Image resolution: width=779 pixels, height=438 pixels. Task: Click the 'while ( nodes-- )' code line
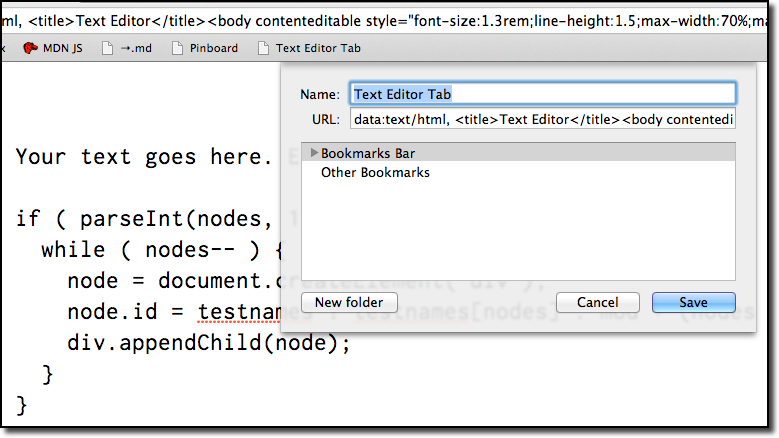[162, 250]
